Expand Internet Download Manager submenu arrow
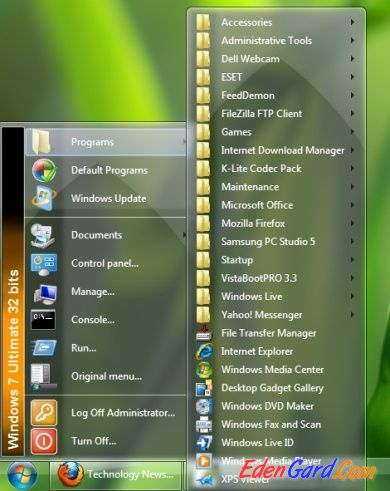Screen dimensions: 390x491 pyautogui.click(x=352, y=150)
